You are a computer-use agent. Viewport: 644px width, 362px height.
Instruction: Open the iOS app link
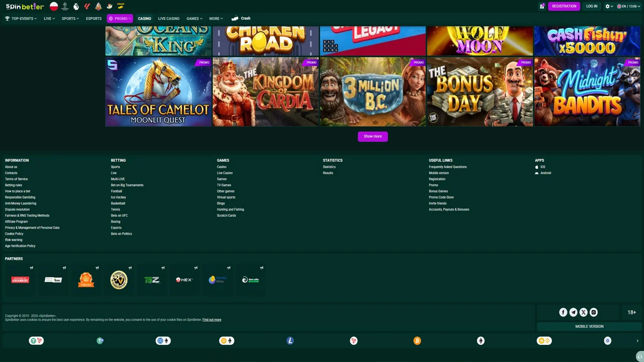click(x=540, y=167)
